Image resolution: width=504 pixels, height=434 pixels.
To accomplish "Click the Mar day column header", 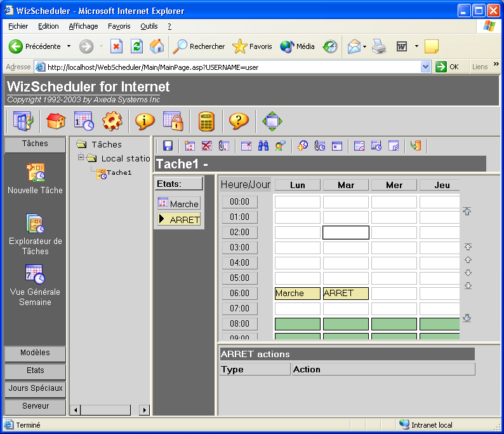I will pyautogui.click(x=345, y=186).
